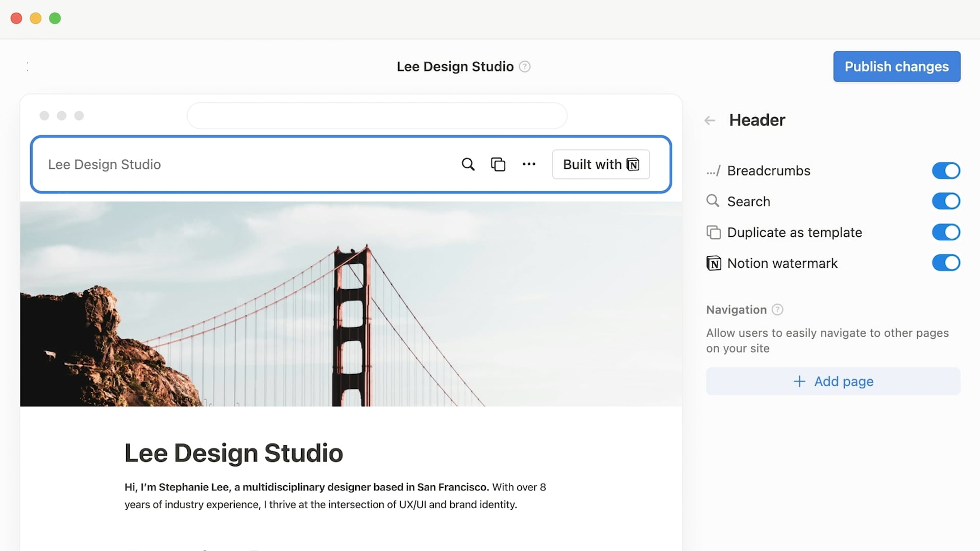Toggle Duplicate as template switch
This screenshot has height=551, width=980.
946,233
